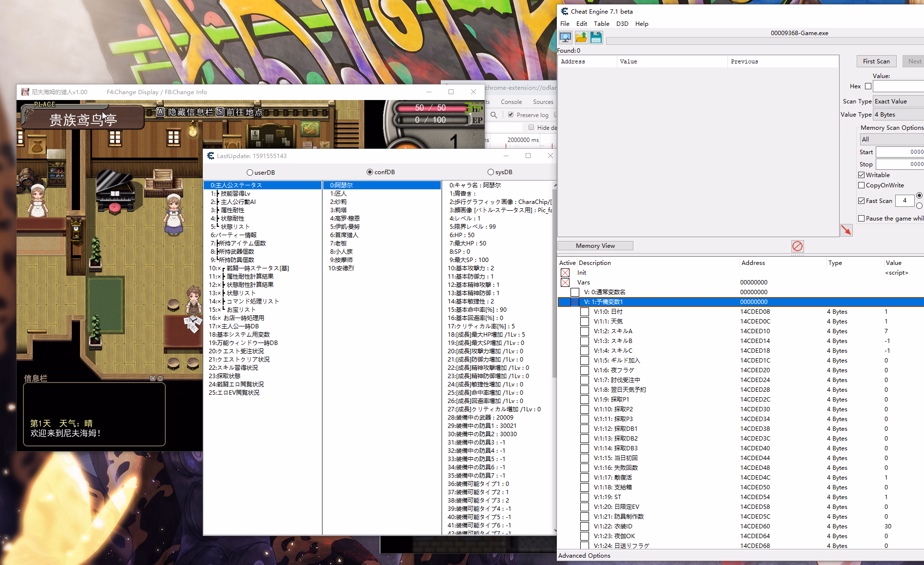Click the DevTools search magnifier icon
The height and width of the screenshot is (565, 924).
click(x=493, y=115)
